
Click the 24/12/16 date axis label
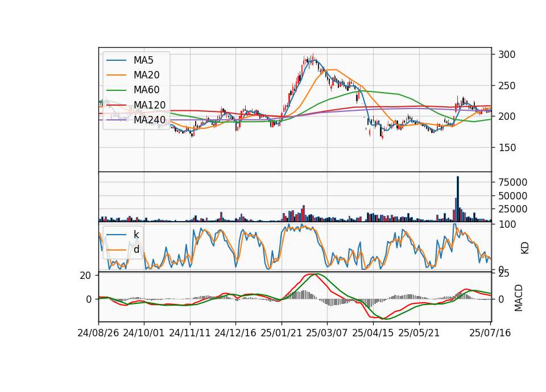pos(235,333)
